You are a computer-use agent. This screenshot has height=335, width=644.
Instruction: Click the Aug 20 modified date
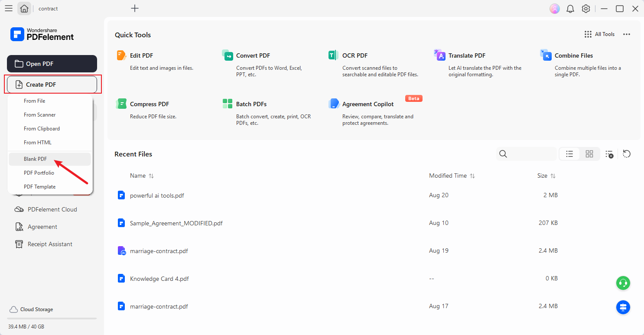pyautogui.click(x=439, y=195)
